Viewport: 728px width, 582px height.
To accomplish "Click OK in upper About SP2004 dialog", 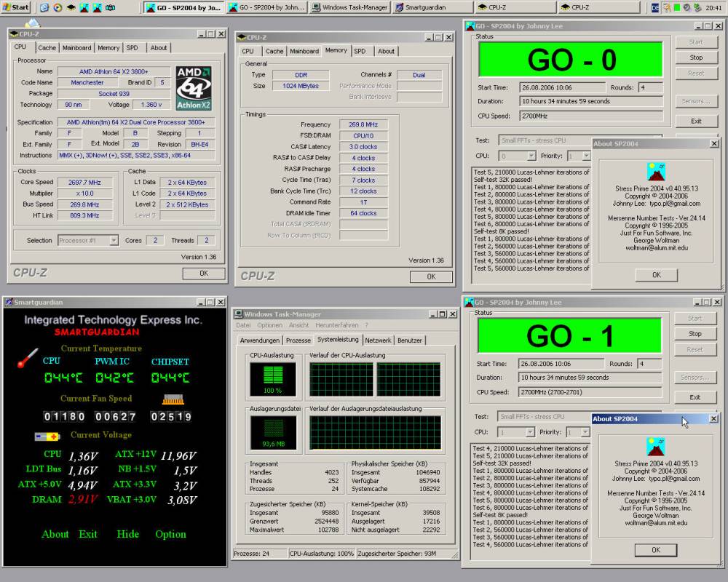I will (656, 275).
